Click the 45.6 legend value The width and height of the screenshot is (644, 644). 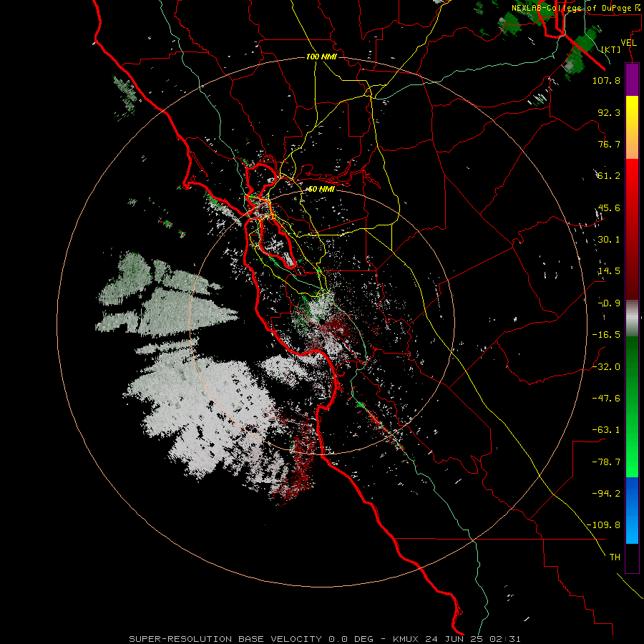pos(609,208)
